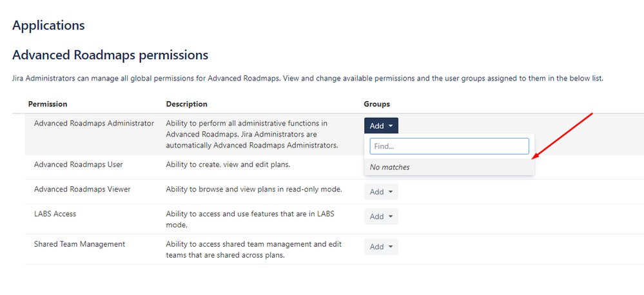Image resolution: width=644 pixels, height=295 pixels.
Task: Open Add dropdown for Advanced Roadmaps Viewer
Action: pos(381,191)
